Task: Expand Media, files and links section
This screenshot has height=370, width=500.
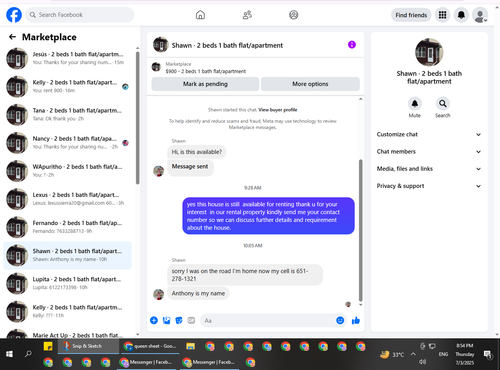Action: tap(429, 169)
